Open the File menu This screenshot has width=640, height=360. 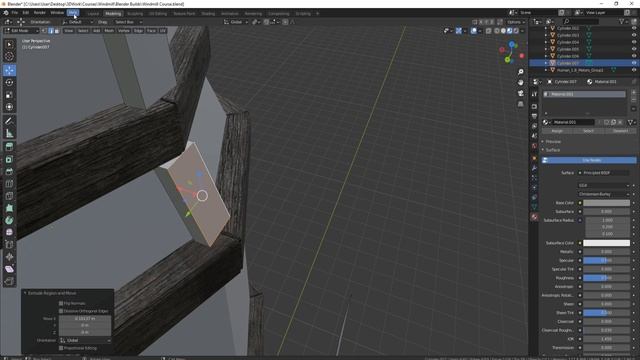click(15, 13)
